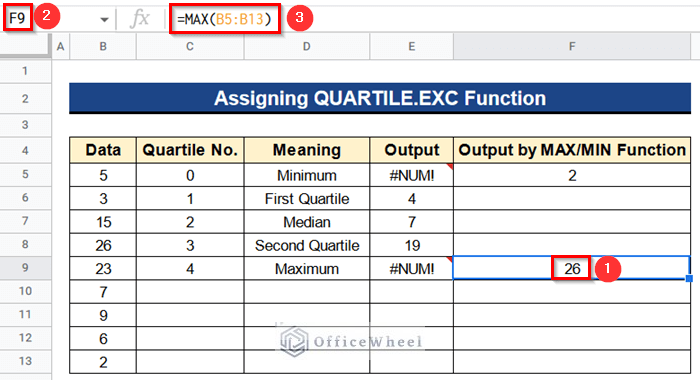The width and height of the screenshot is (700, 380).
Task: Select the Second Quartile cell
Action: pyautogui.click(x=307, y=245)
